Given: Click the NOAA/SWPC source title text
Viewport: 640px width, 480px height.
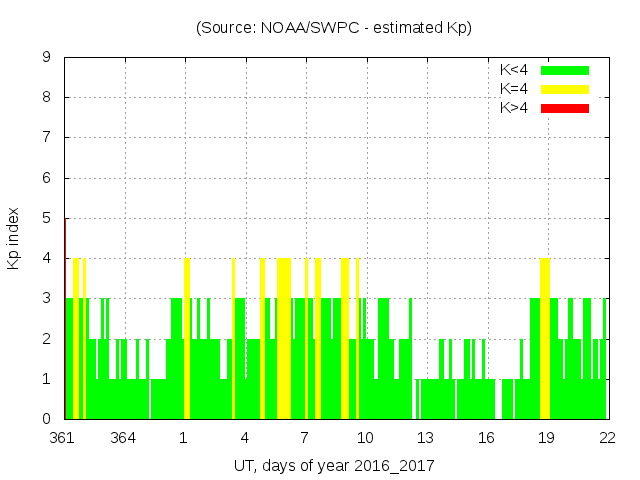Looking at the screenshot, I should tap(334, 28).
